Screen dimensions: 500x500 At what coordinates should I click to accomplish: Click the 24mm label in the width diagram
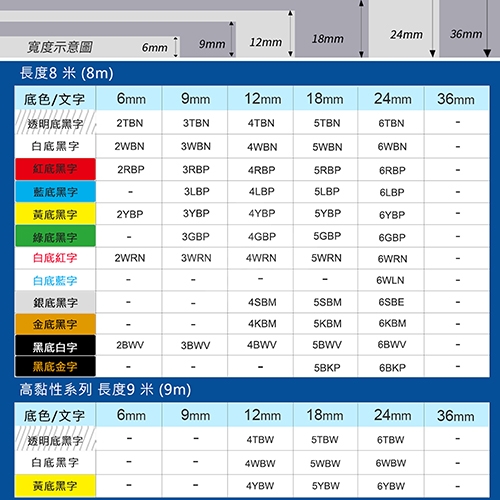click(406, 34)
